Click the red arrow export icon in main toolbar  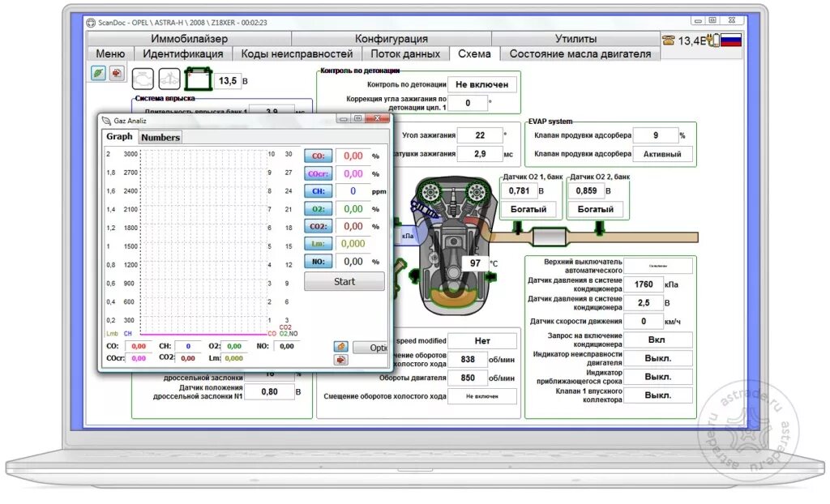(117, 73)
